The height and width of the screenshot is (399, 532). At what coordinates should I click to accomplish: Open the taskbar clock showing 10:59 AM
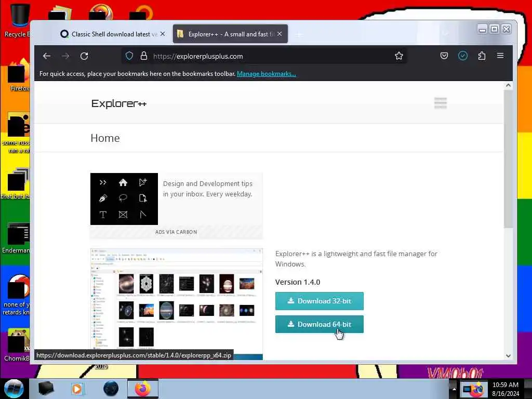coord(506,389)
